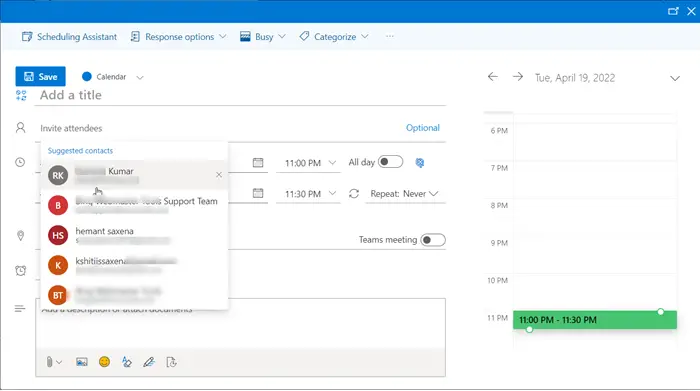This screenshot has height=391, width=700.
Task: Click the icon beside the title field
Action: (21, 95)
